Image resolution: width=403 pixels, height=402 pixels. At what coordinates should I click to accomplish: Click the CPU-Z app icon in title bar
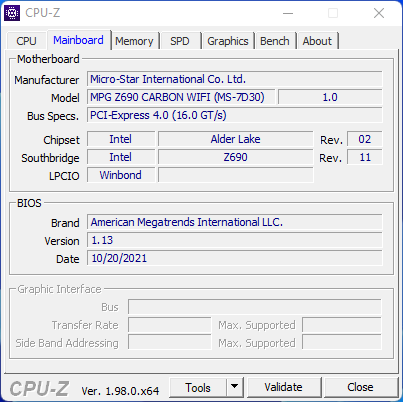tap(12, 13)
